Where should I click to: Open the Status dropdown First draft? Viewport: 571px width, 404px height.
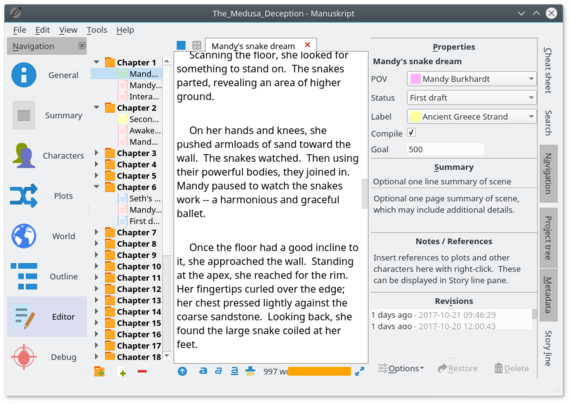click(x=471, y=98)
